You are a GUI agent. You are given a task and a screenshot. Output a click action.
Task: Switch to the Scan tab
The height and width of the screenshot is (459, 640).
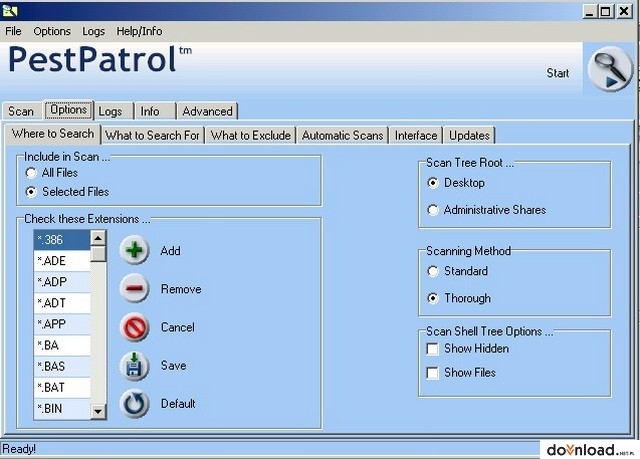21,111
